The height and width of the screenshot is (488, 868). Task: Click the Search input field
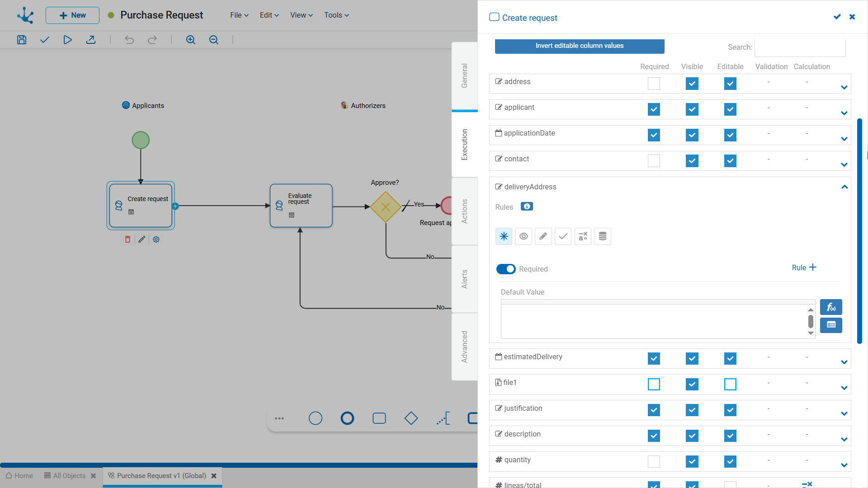click(800, 47)
